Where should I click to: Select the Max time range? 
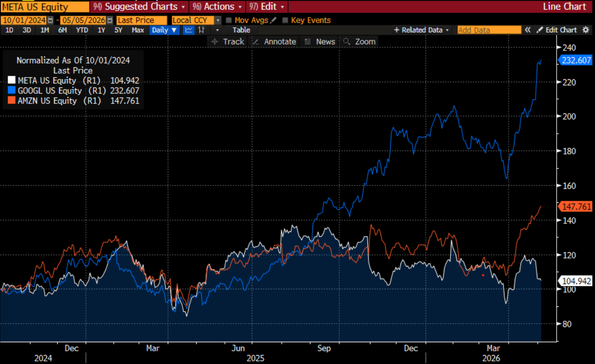coord(138,30)
